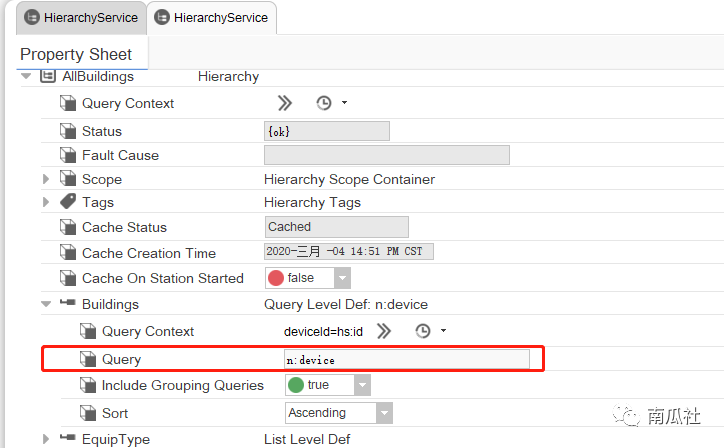
Task: Open the Ascending sort dropdown
Action: (384, 413)
